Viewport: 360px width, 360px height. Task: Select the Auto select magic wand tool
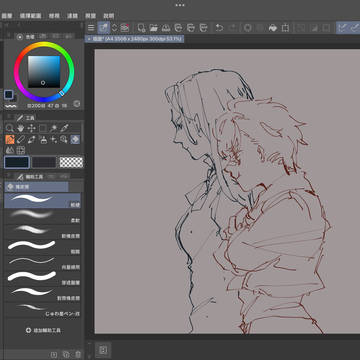[x=53, y=128]
